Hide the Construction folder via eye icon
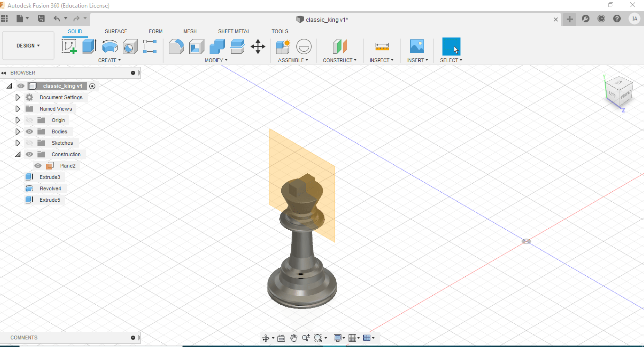The image size is (644, 347). 29,154
